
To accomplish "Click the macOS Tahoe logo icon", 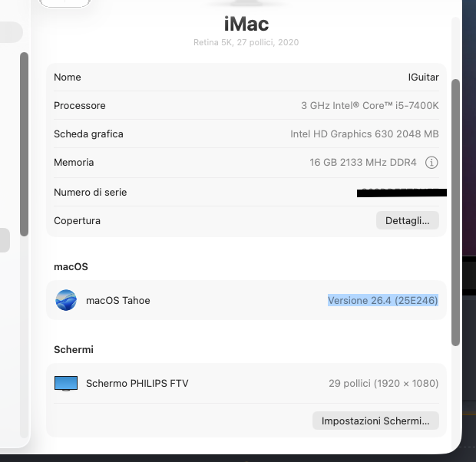I will pyautogui.click(x=66, y=300).
